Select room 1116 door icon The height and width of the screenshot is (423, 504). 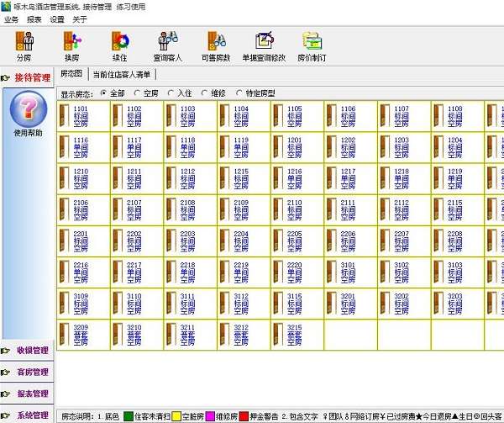tap(65, 146)
